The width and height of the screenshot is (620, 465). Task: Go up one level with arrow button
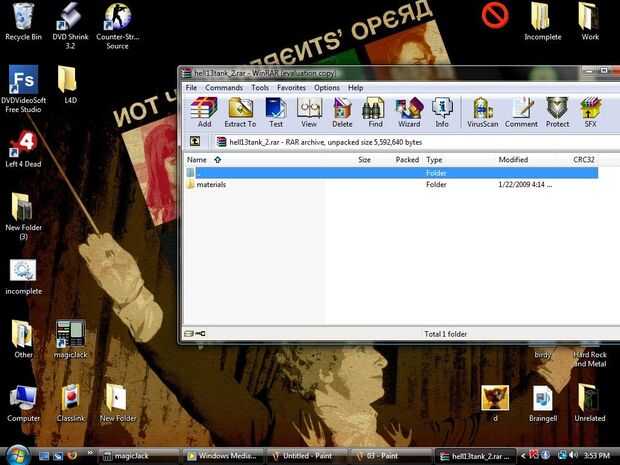coord(195,142)
